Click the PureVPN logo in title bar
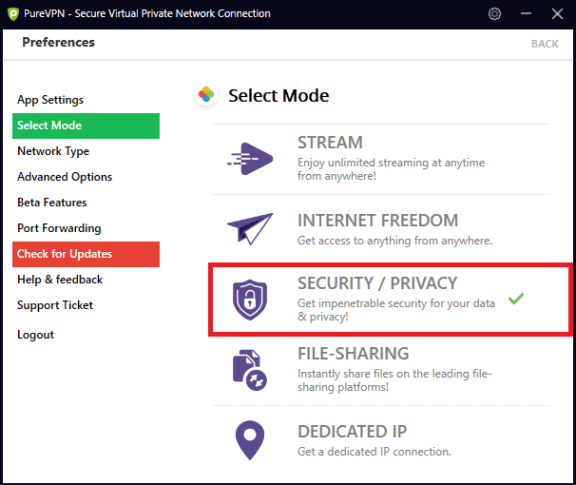 [x=13, y=14]
